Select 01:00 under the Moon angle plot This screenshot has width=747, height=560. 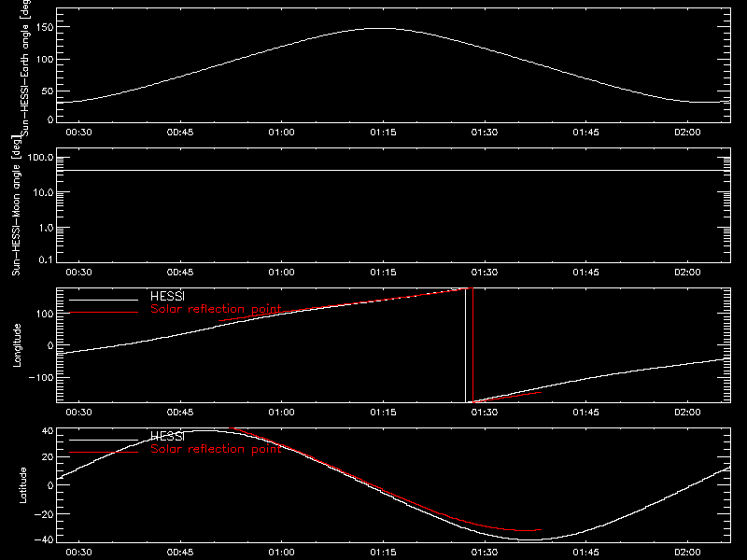282,273
